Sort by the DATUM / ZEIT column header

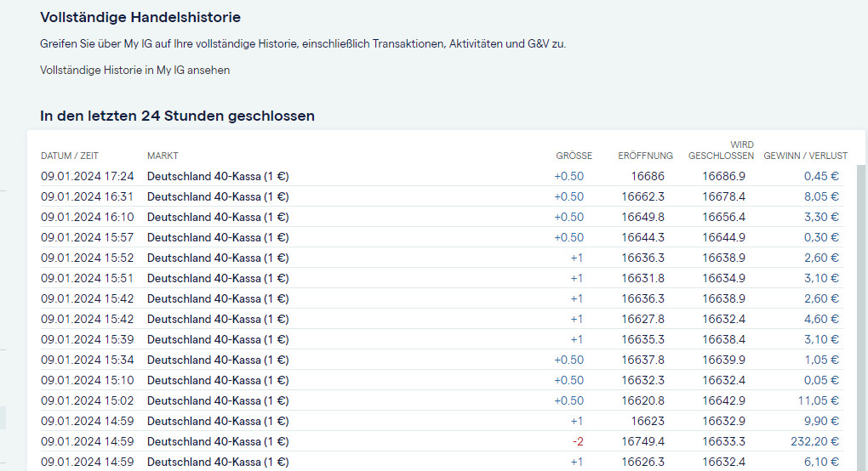tap(70, 156)
